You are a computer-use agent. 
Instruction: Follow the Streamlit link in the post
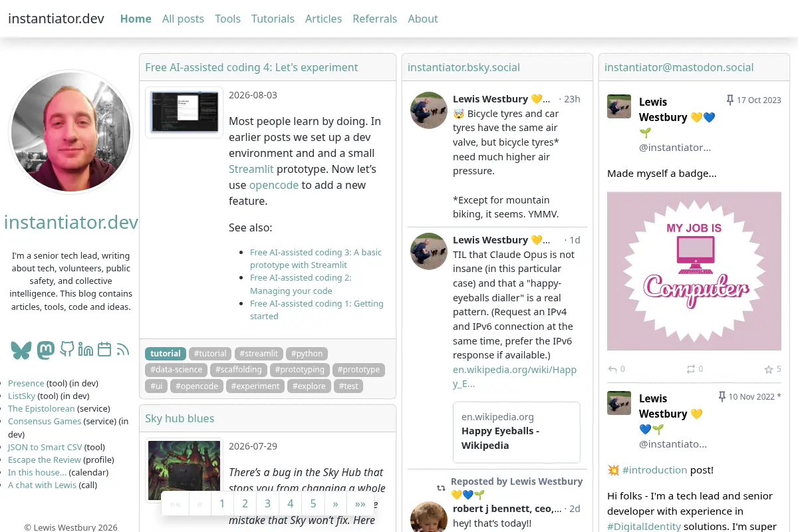(x=251, y=169)
